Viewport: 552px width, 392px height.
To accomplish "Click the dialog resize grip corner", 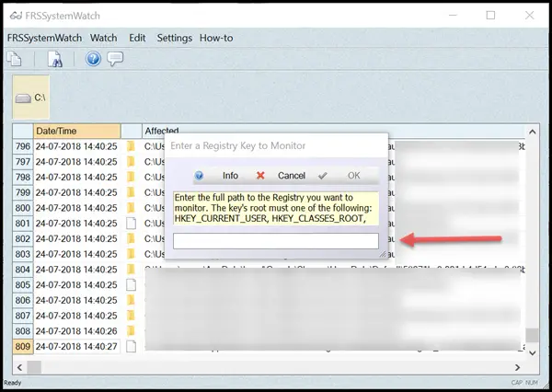I will pos(383,254).
